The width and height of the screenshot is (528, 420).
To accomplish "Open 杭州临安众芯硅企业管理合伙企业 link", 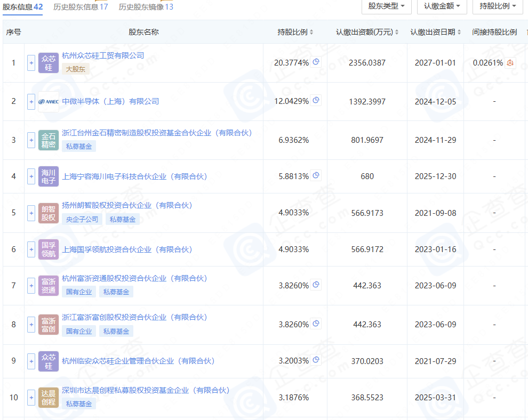I will [x=138, y=361].
